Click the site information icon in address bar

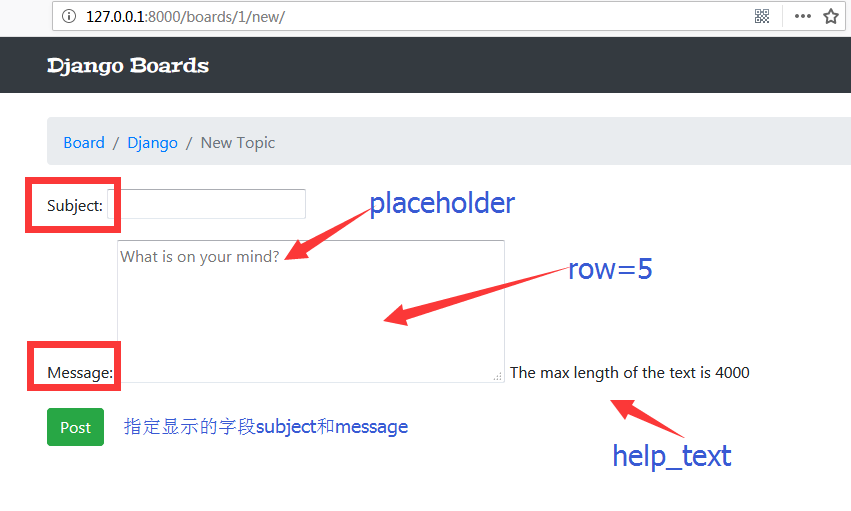[69, 16]
